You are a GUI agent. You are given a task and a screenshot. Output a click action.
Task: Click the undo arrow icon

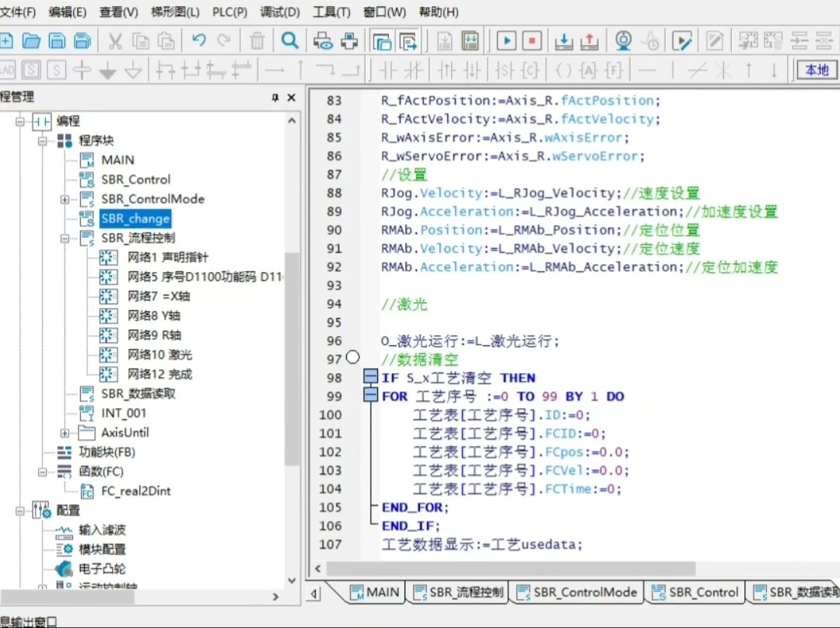[x=199, y=40]
